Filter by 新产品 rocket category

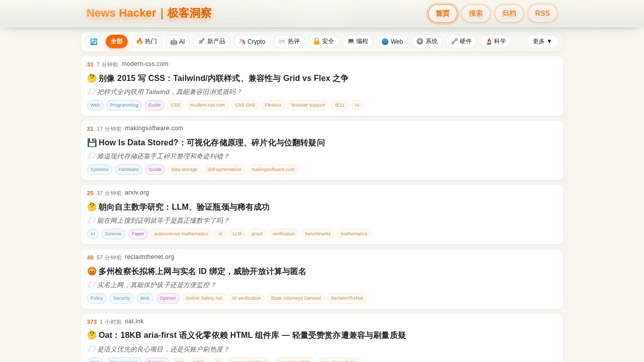(211, 42)
